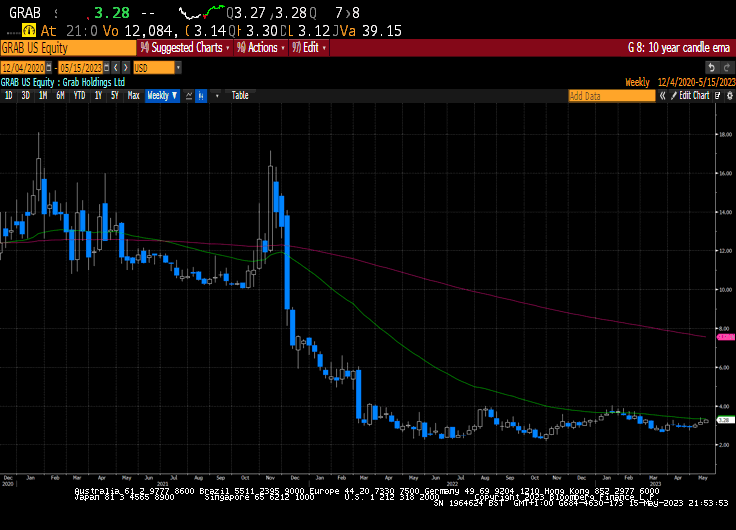736x530 pixels.
Task: Click the Edit Chart button
Action: click(690, 96)
